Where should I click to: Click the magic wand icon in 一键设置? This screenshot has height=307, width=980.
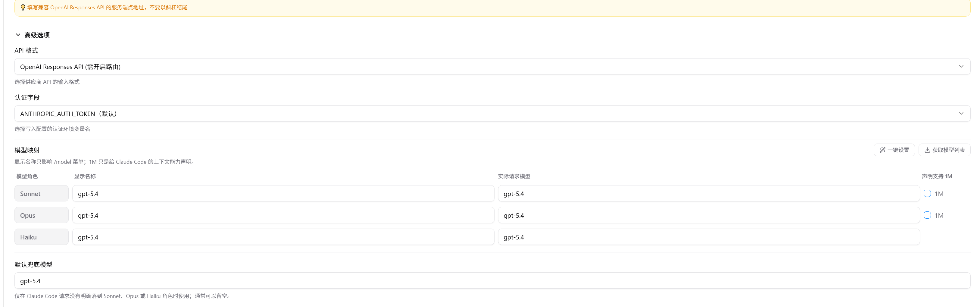pos(882,150)
